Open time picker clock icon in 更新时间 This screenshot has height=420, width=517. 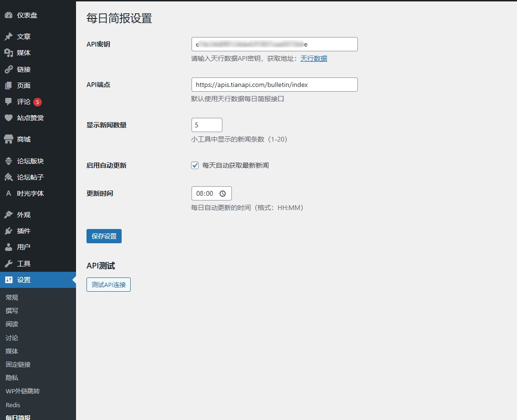pos(222,193)
